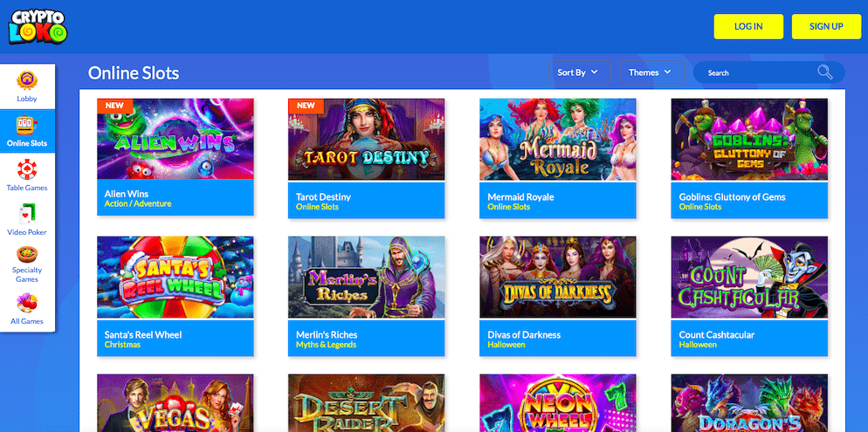The width and height of the screenshot is (868, 432).
Task: Click the magnifying glass search icon
Action: (x=824, y=72)
